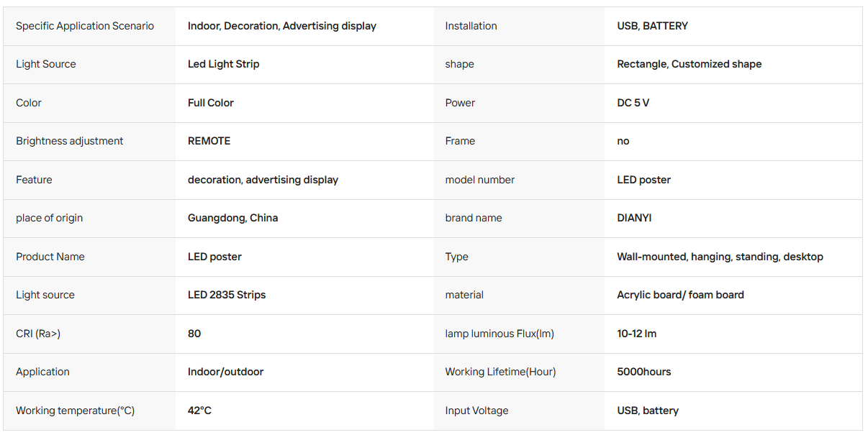Image resolution: width=868 pixels, height=435 pixels.
Task: Click the 'REMOTE' brightness adjustment value
Action: [x=209, y=141]
